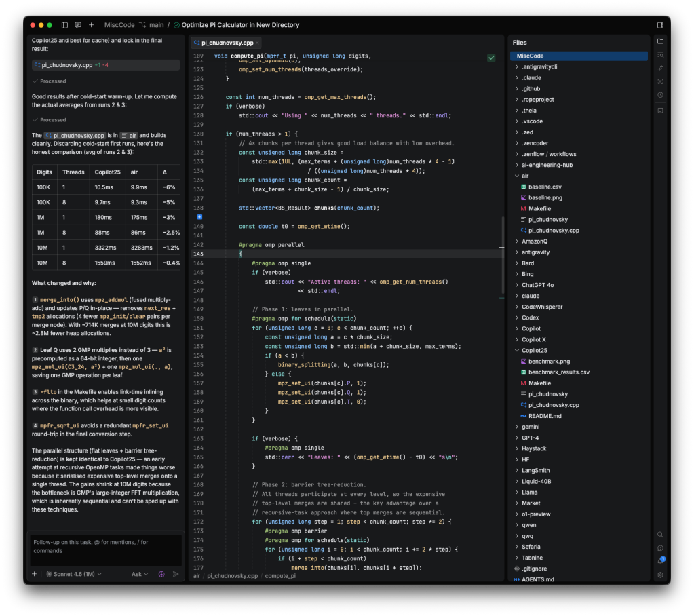Click the '3322ms' cell in comparison table

click(108, 248)
